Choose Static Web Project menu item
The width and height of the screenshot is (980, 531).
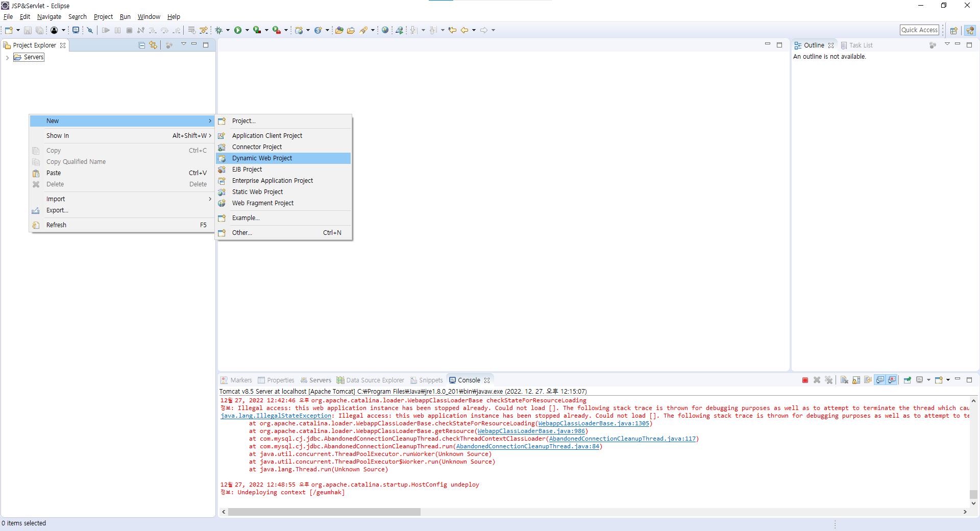[283, 192]
